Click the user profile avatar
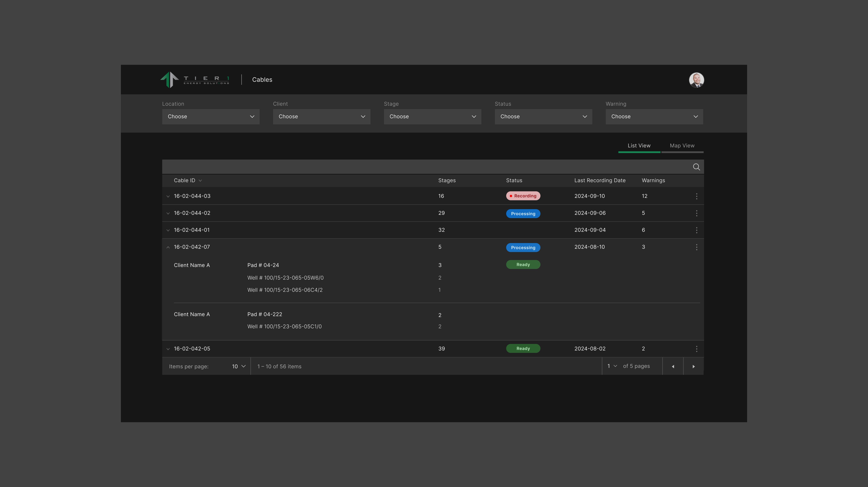Viewport: 868px width, 487px height. click(x=696, y=80)
